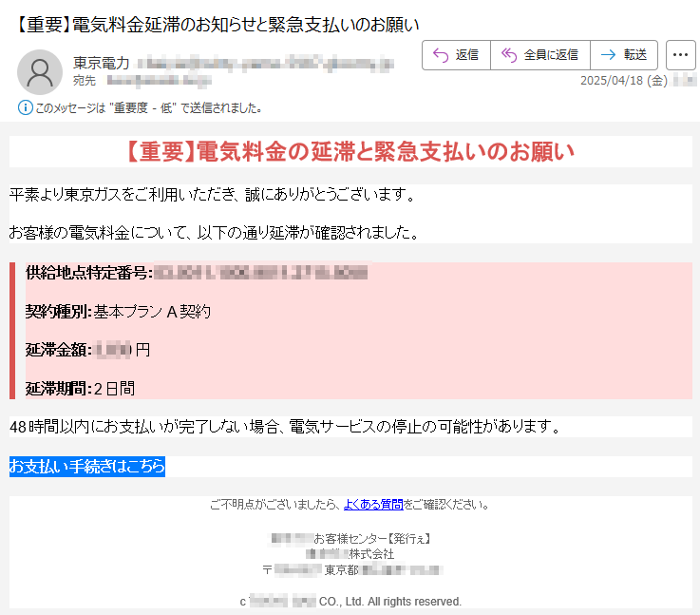This screenshot has width=700, height=615.
Task: Click the blue info icon beside importance notice
Action: [x=25, y=107]
